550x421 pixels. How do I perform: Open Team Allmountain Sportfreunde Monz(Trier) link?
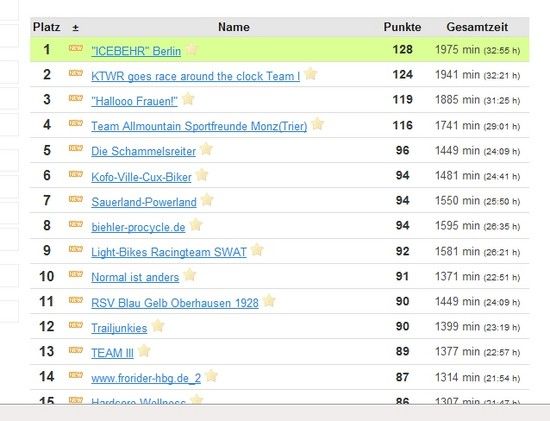[199, 126]
